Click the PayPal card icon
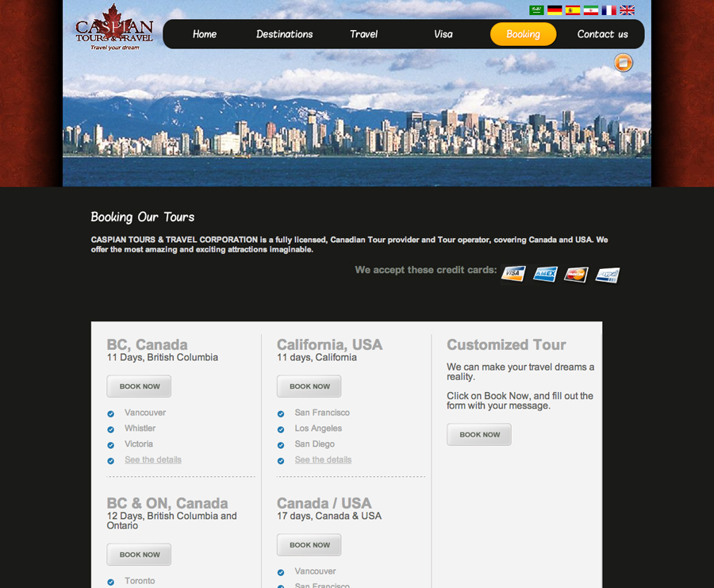Screen dimensions: 714x588 [608, 275]
